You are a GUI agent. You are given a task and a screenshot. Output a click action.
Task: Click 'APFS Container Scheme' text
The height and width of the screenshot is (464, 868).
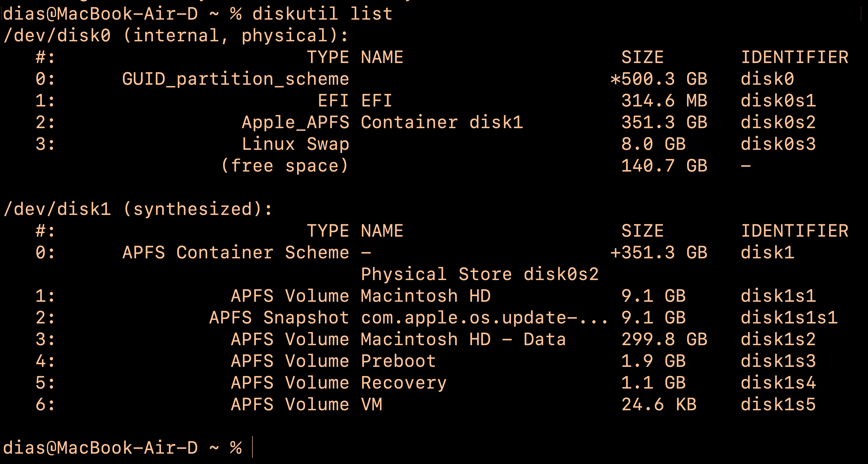click(235, 253)
